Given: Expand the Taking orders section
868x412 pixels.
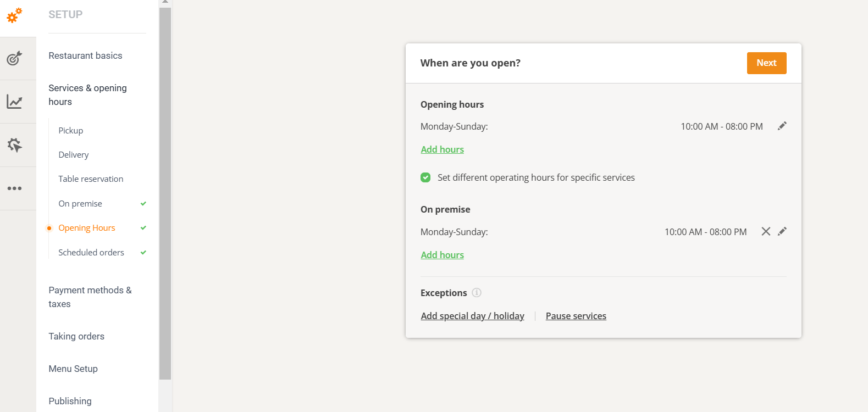Looking at the screenshot, I should [76, 336].
